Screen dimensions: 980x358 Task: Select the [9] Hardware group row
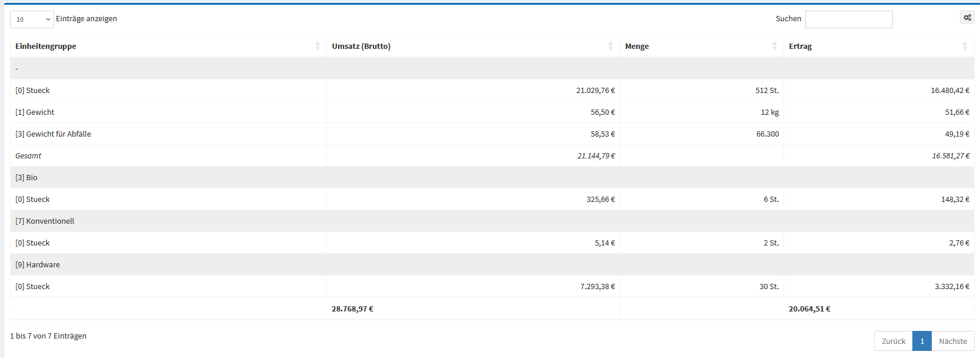click(x=38, y=264)
